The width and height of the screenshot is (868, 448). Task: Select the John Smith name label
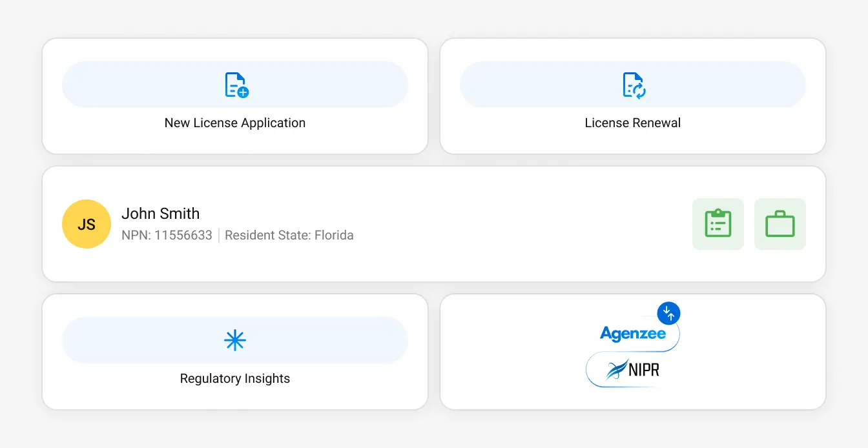pyautogui.click(x=161, y=213)
